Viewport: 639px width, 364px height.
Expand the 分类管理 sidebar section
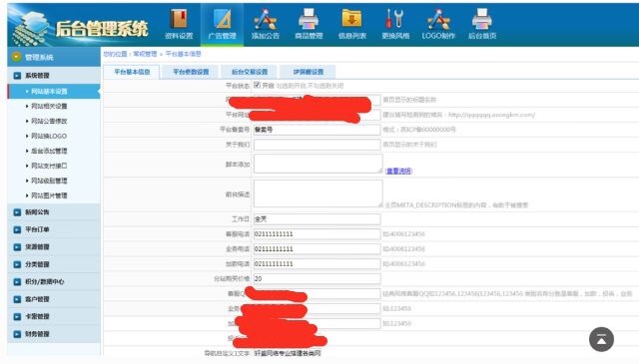(54, 264)
